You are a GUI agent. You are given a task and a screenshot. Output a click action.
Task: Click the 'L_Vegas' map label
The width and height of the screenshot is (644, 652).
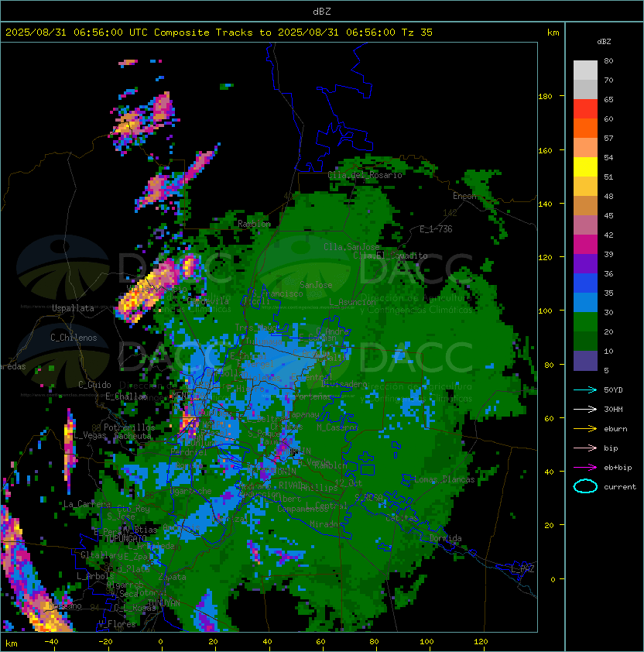(x=90, y=435)
